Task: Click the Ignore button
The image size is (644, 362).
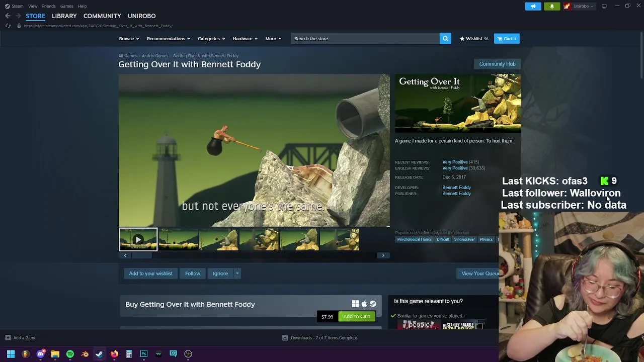Action: tap(220, 274)
